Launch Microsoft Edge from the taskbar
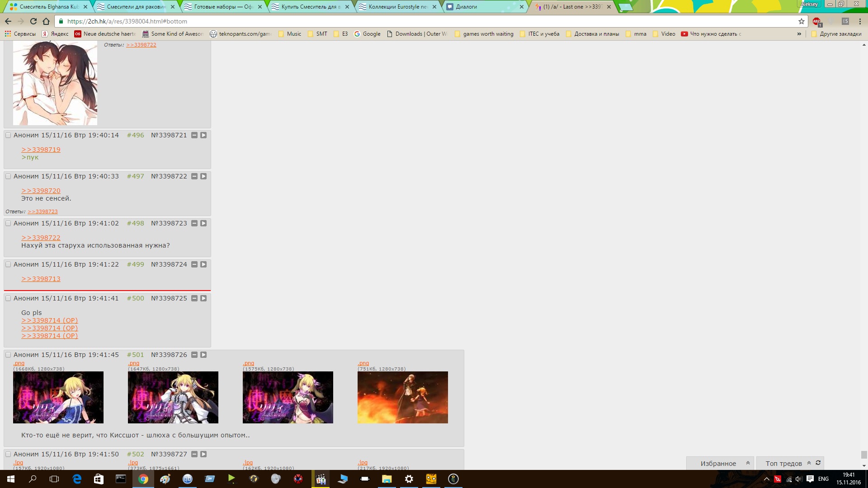This screenshot has width=868, height=488. click(x=77, y=479)
